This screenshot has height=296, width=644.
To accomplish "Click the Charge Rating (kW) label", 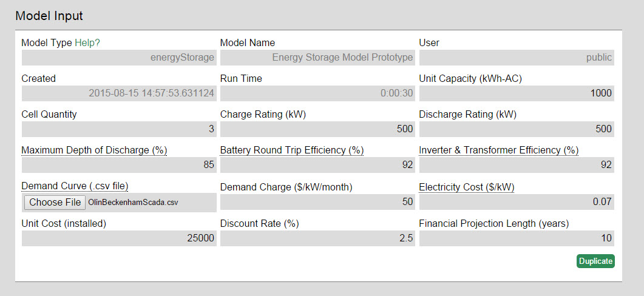I will (263, 115).
